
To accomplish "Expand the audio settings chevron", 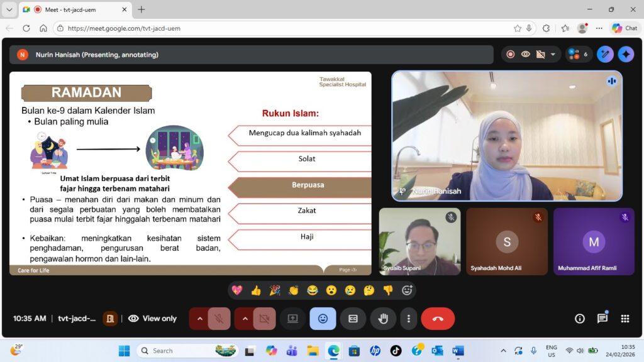I will 199,319.
